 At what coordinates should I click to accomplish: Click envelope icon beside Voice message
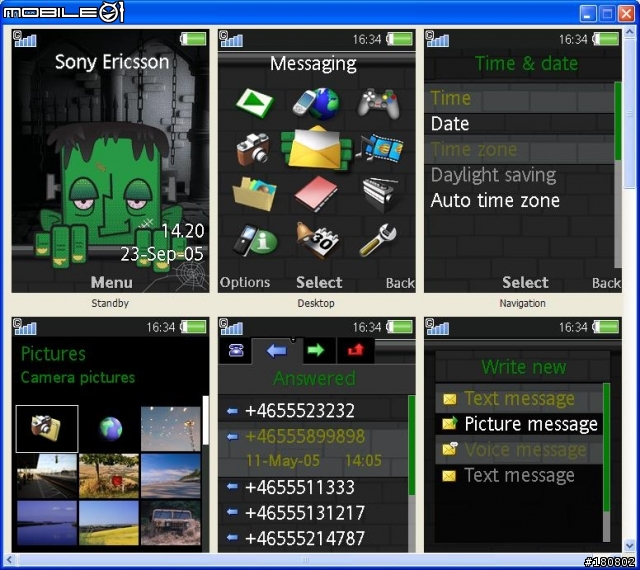450,449
